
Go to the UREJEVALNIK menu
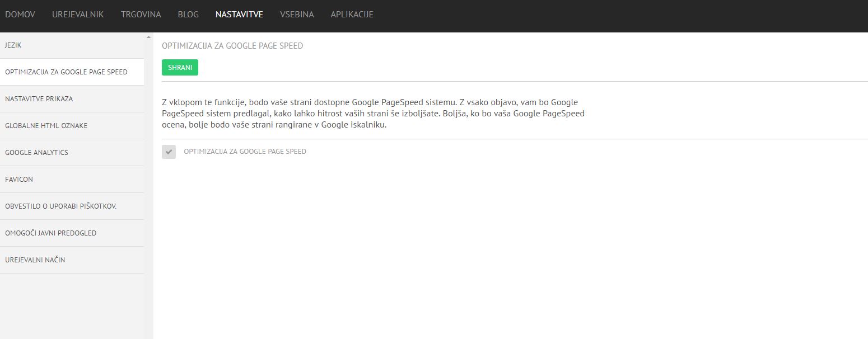pos(78,15)
